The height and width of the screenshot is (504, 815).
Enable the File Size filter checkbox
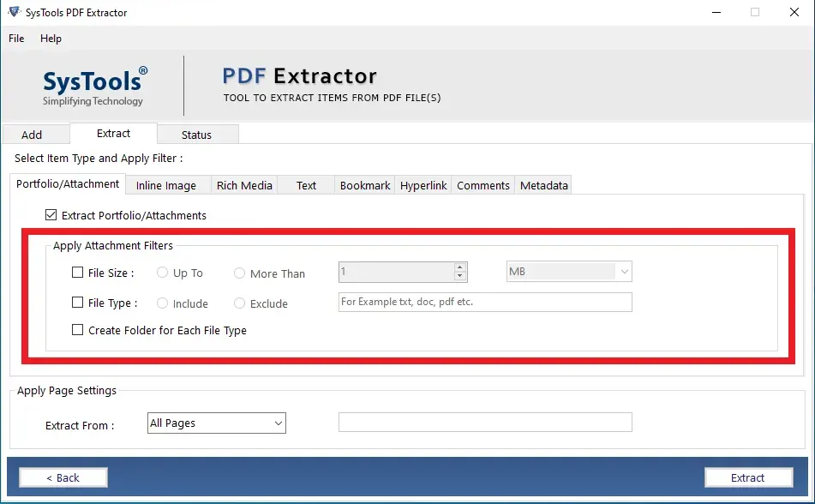pos(77,272)
